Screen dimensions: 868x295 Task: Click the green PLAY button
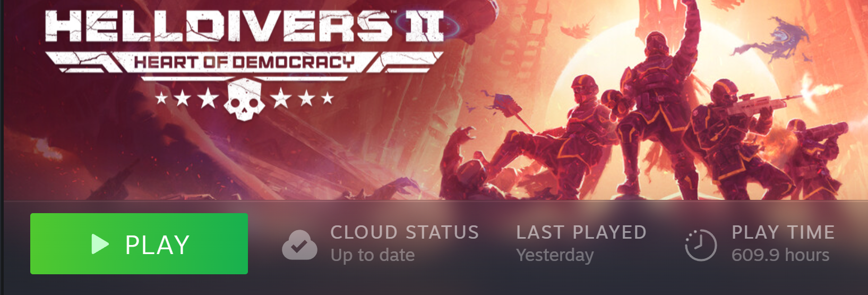point(139,244)
